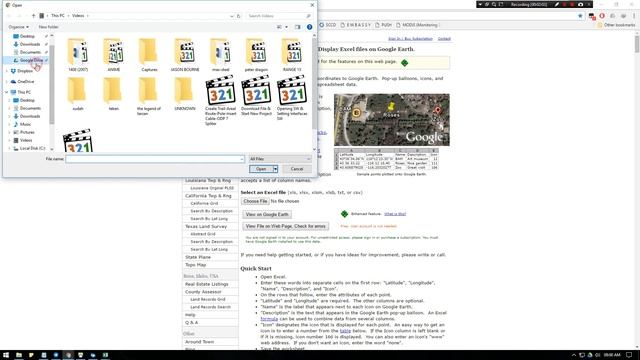
Task: Expand the address bar history dropdown
Action: (x=232, y=16)
